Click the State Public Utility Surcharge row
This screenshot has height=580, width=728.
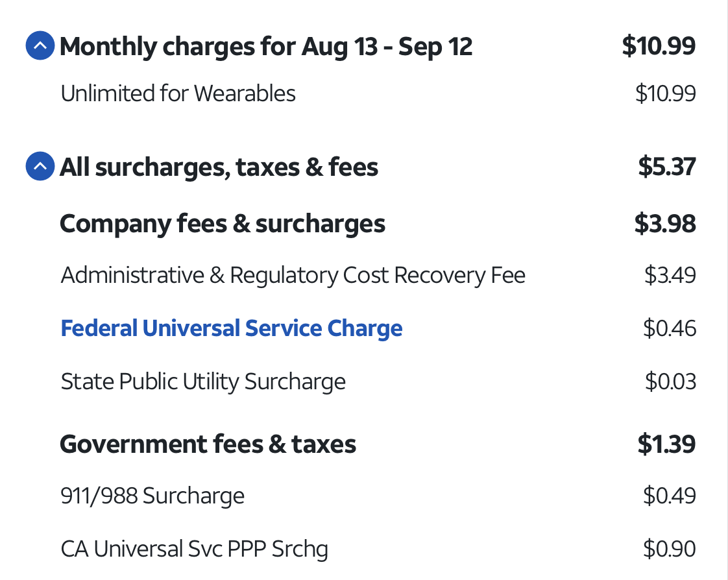click(x=202, y=381)
